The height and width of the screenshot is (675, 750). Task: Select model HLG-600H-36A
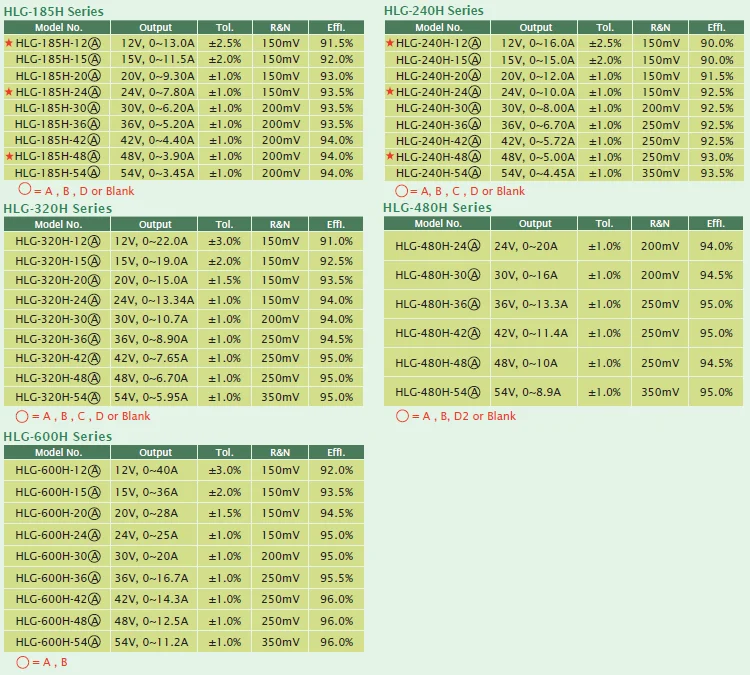pyautogui.click(x=58, y=578)
